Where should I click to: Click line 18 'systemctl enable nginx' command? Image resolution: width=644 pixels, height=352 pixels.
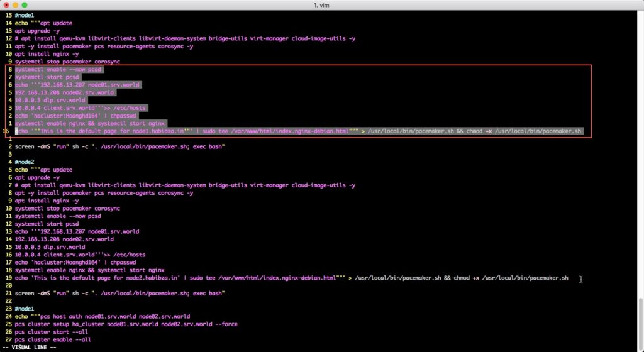(x=90, y=270)
